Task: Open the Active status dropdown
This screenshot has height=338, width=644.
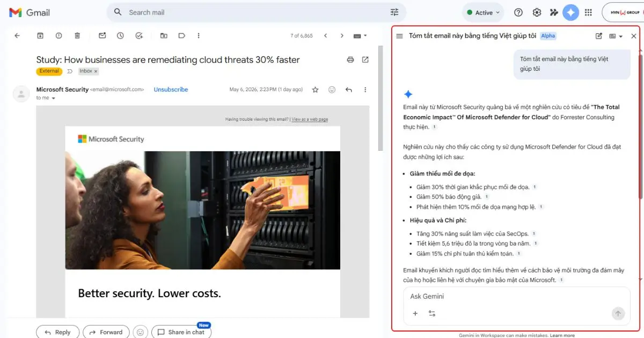Action: [483, 12]
